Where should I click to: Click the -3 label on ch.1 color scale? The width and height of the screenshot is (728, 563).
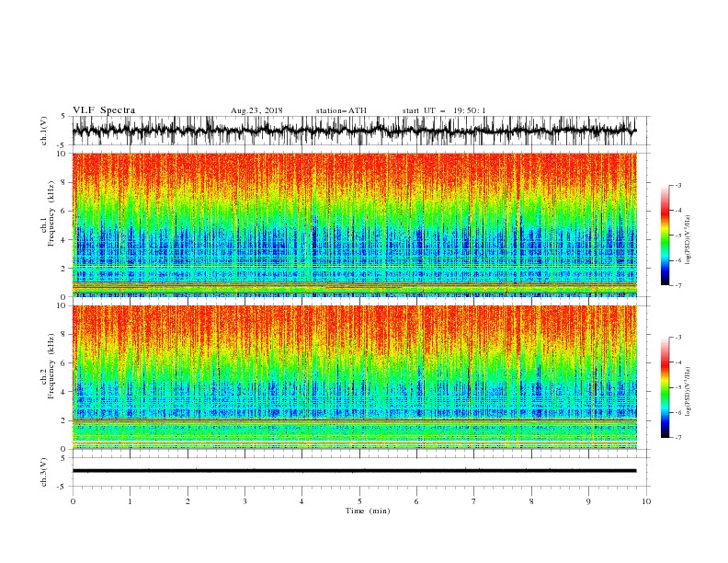click(677, 185)
